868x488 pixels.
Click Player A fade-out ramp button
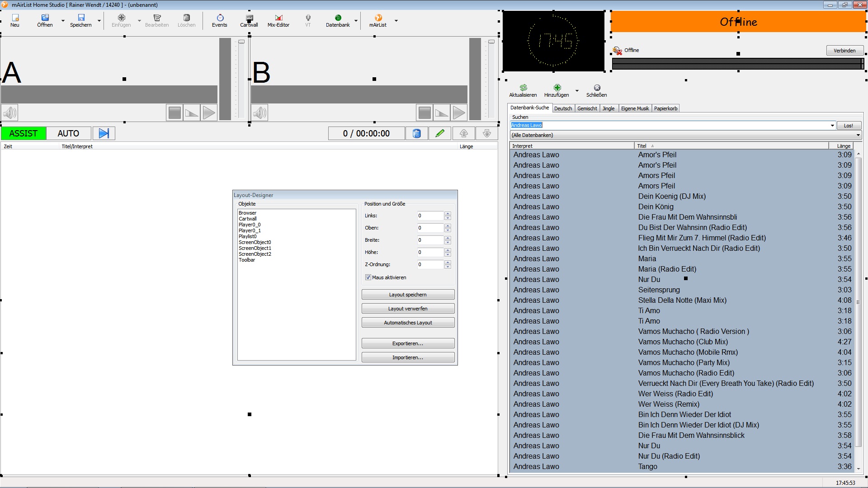click(192, 113)
